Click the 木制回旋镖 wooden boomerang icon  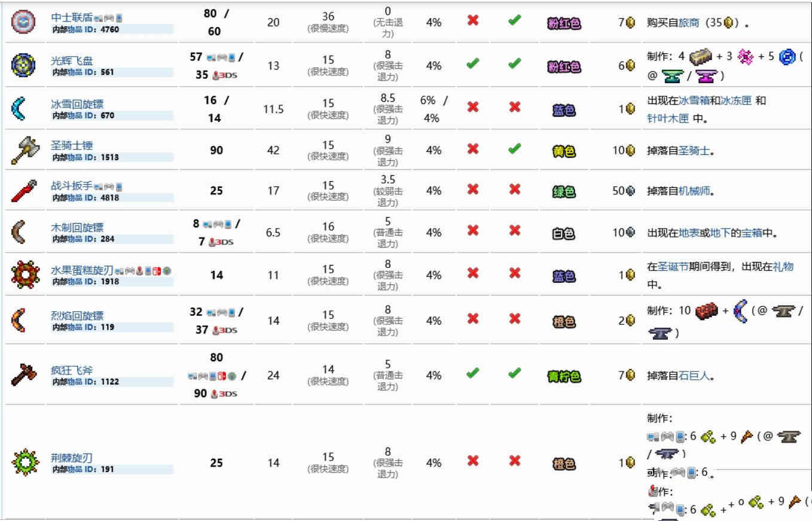(23, 232)
